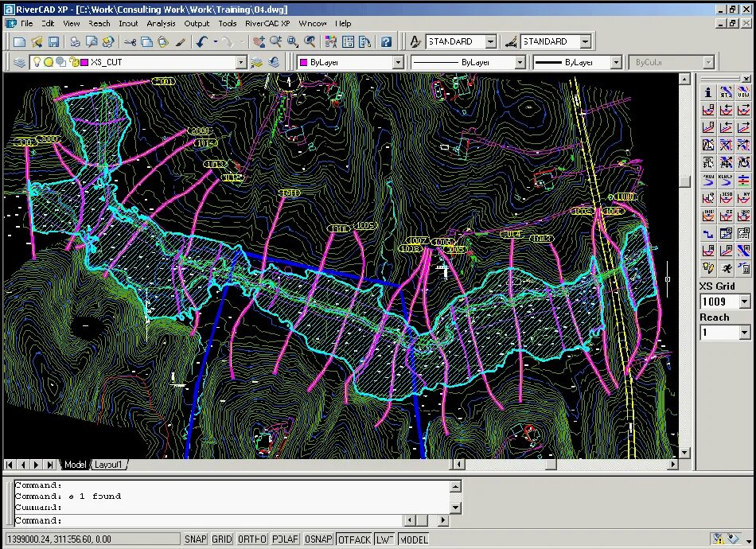
Task: Switch to the Layout1 tab
Action: coord(109,464)
